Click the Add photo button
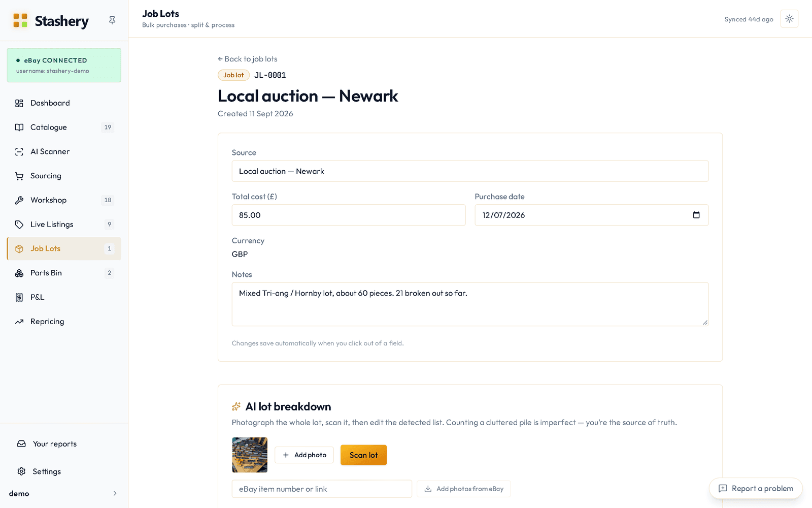 tap(304, 455)
